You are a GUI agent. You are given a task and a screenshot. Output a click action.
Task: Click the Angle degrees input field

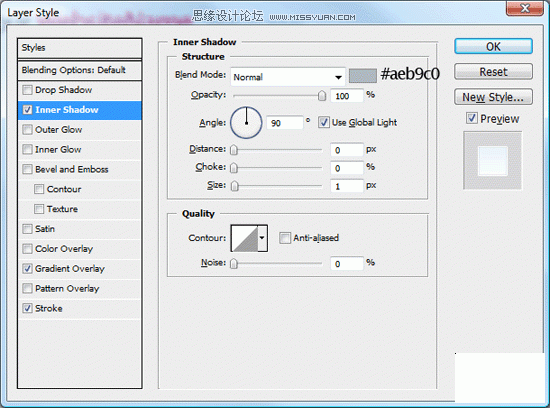[x=284, y=123]
